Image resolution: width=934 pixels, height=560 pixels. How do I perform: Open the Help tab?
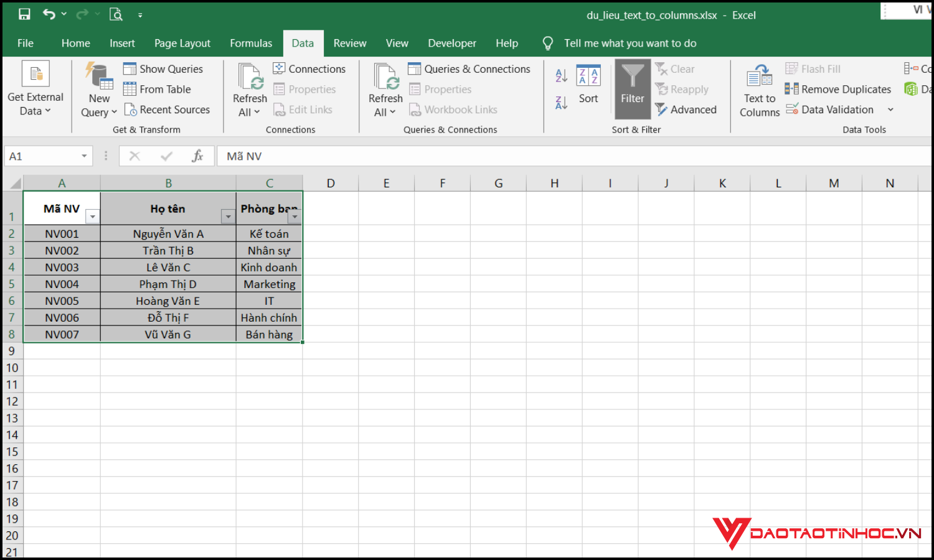coord(507,43)
